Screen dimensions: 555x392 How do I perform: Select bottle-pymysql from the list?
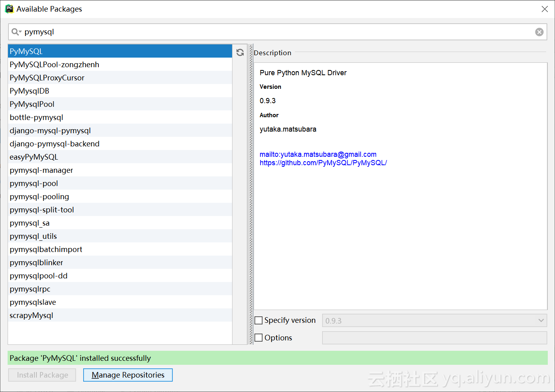[x=120, y=117]
